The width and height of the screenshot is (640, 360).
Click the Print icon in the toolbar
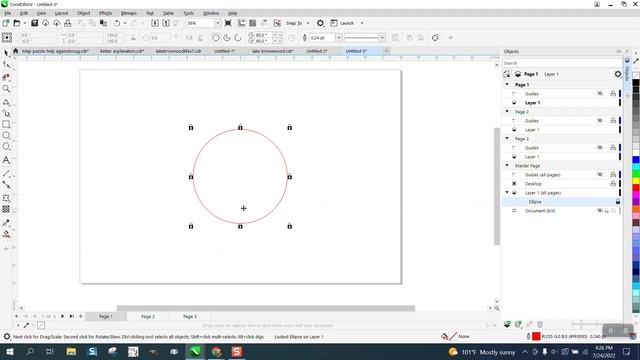[68, 23]
